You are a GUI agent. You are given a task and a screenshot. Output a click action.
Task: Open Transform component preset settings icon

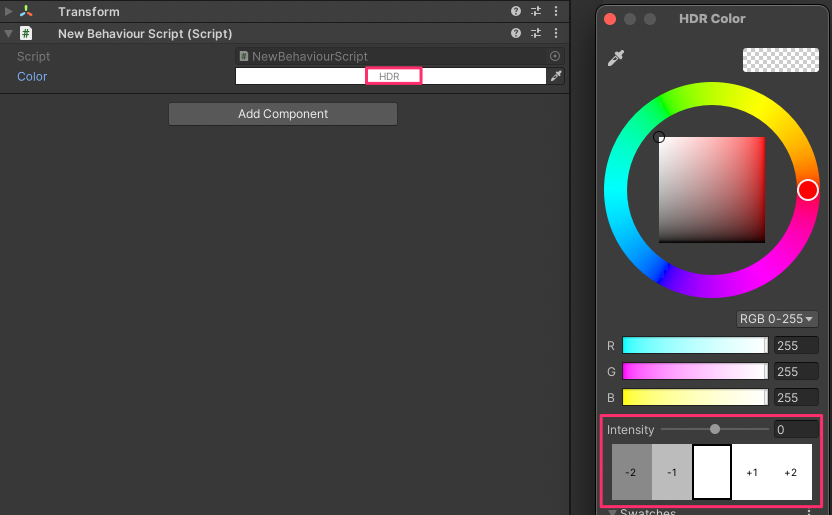coord(536,11)
